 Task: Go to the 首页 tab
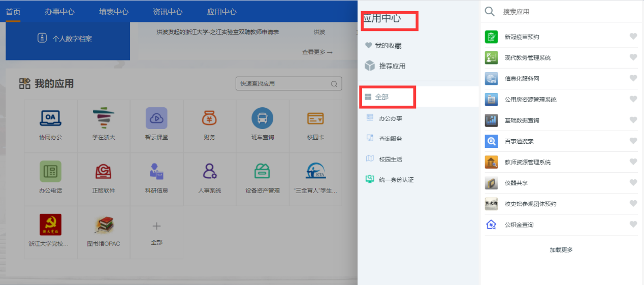click(x=13, y=11)
